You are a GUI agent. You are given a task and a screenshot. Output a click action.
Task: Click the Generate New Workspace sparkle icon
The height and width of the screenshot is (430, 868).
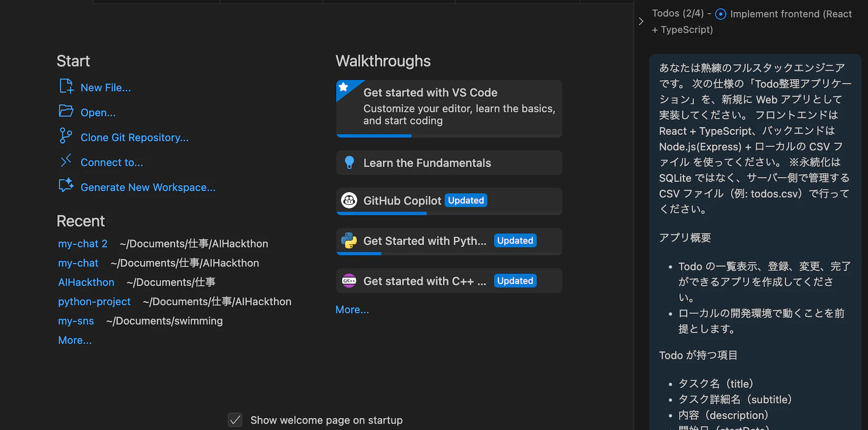click(x=66, y=186)
